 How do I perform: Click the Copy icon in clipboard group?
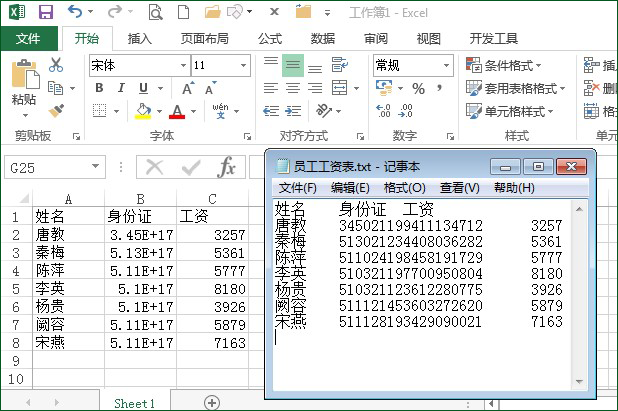coord(55,88)
